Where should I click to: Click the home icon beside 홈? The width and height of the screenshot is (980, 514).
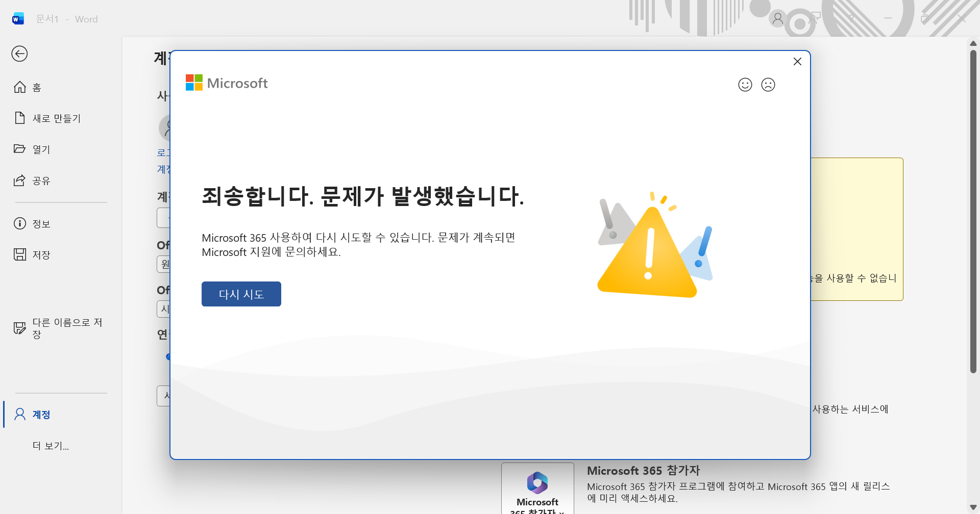[x=20, y=87]
